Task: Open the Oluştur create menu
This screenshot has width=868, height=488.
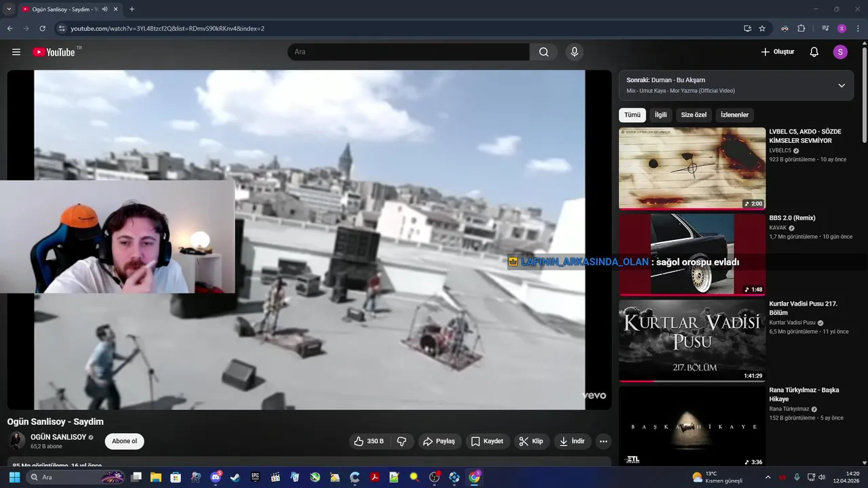Action: [x=777, y=52]
